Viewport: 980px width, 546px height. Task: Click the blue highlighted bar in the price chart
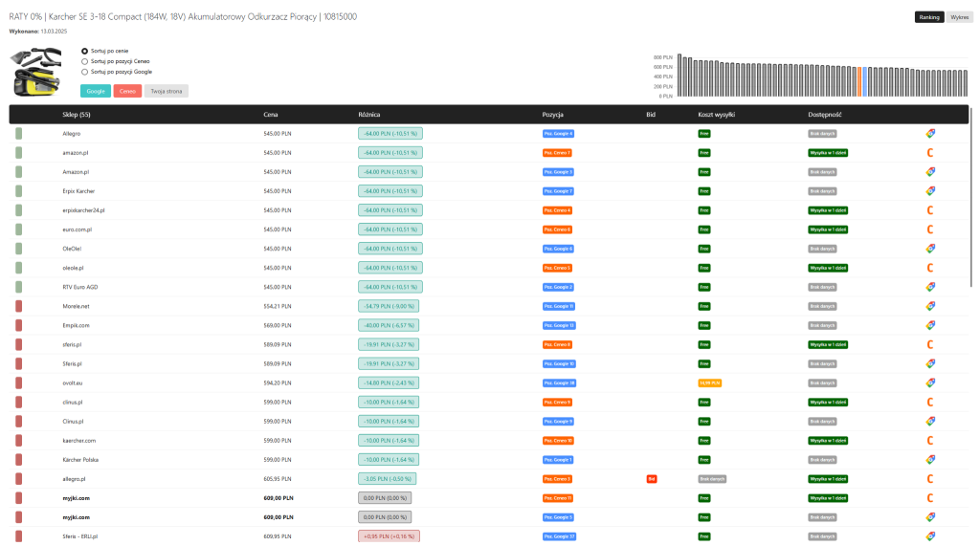(865, 82)
